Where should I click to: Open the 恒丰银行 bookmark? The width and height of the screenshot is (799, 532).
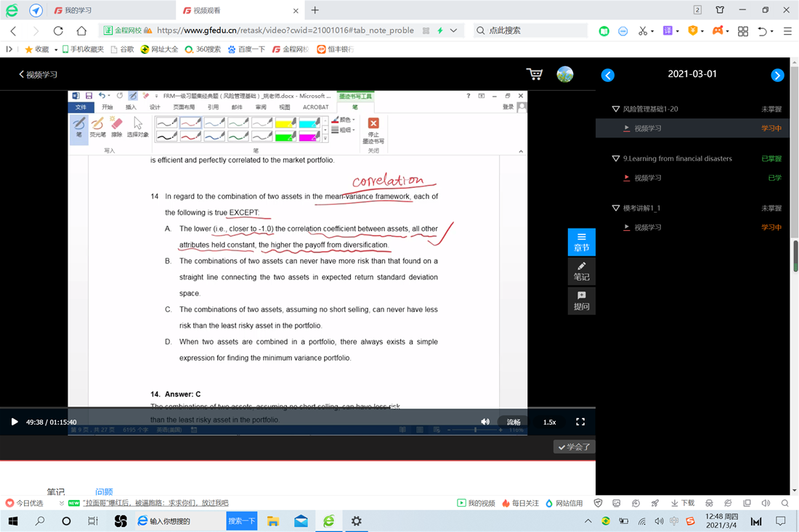click(336, 49)
